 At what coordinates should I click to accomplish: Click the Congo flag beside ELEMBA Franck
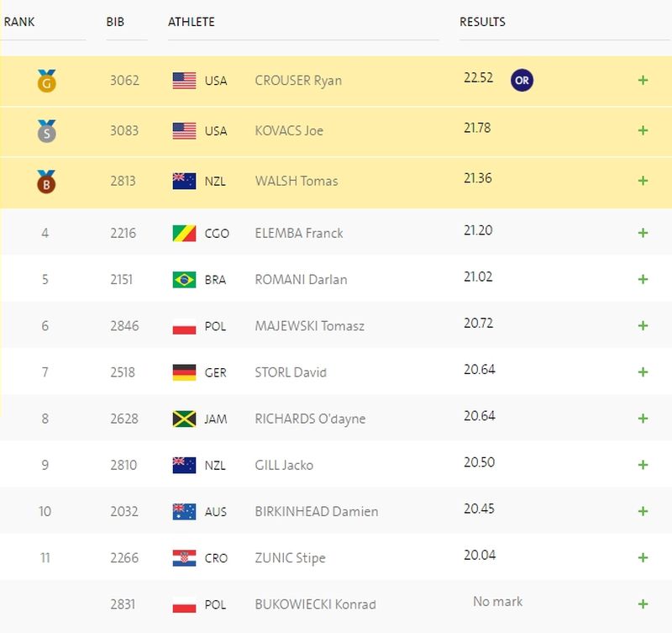[184, 234]
